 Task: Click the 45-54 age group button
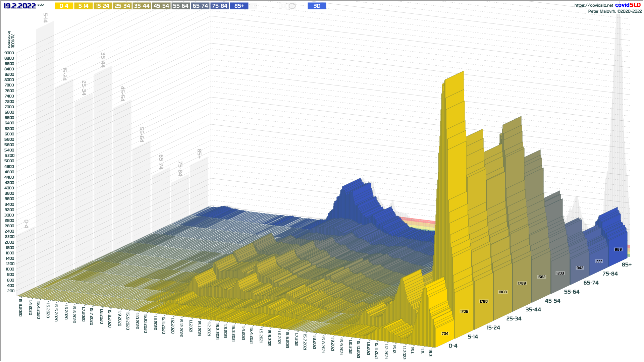tap(161, 6)
